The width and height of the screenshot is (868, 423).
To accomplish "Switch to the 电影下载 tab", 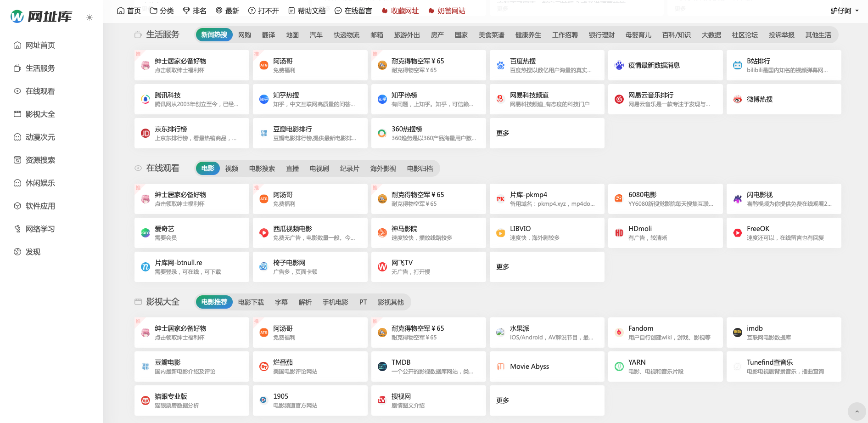I will pos(251,302).
